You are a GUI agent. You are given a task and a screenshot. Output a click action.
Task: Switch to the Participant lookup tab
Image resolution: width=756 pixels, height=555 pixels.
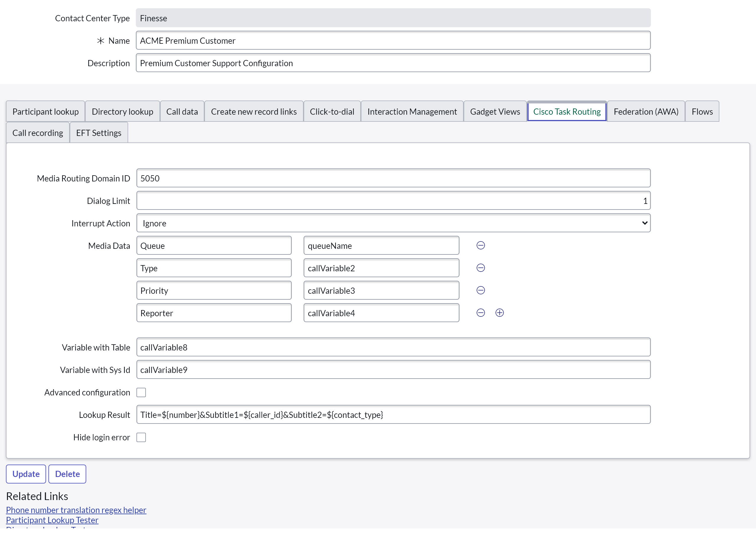(x=45, y=111)
